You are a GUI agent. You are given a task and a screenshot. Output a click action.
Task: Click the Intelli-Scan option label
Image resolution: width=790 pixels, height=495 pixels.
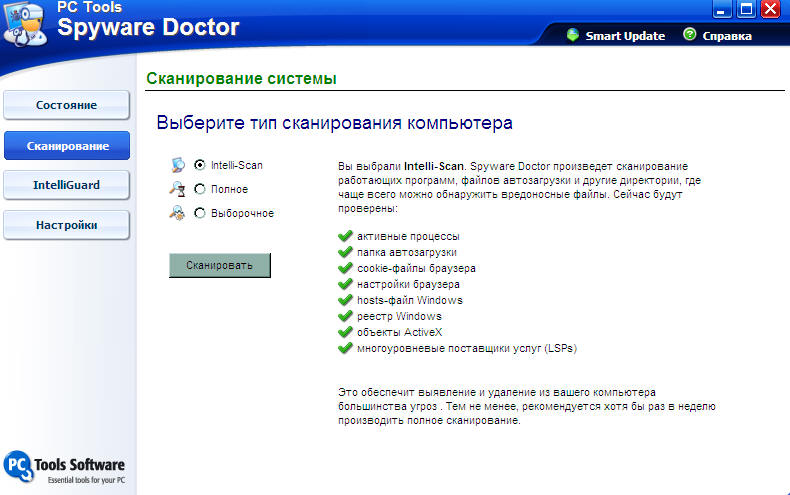[237, 165]
